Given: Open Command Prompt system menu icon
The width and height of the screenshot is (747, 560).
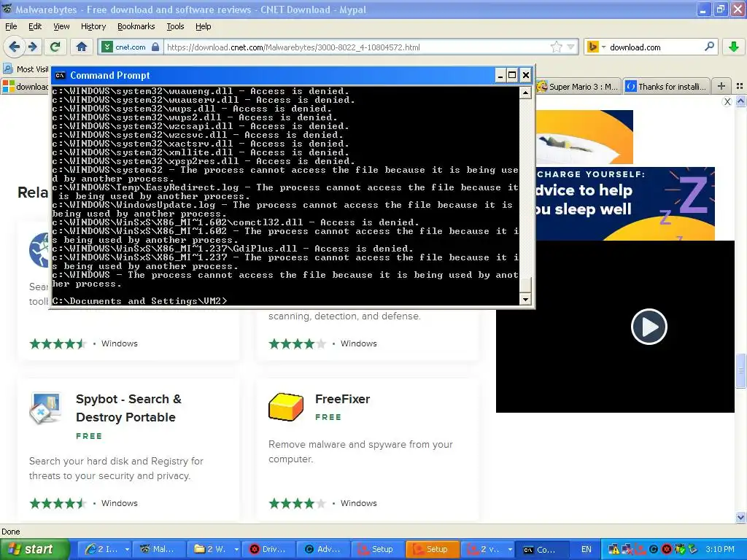Looking at the screenshot, I should click(60, 75).
